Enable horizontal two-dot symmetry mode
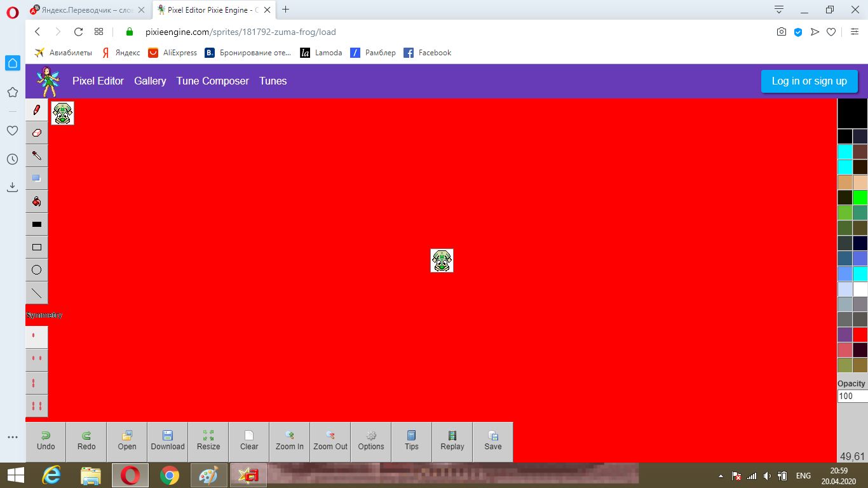 click(37, 360)
